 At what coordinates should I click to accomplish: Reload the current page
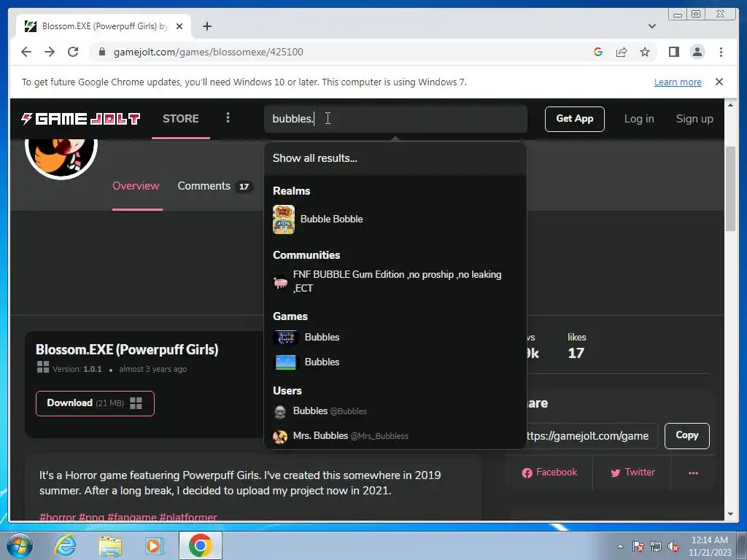pyautogui.click(x=73, y=52)
